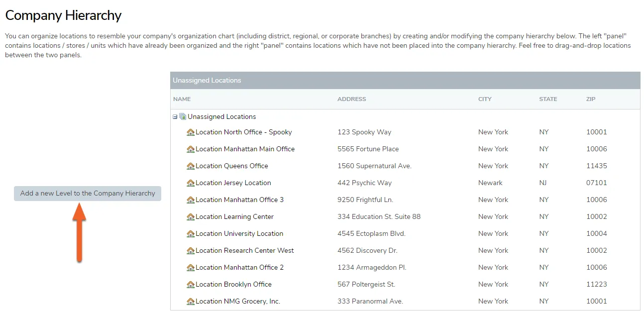Viewport: 644px width, 313px height.
Task: Click the ZIP column header
Action: [591, 99]
